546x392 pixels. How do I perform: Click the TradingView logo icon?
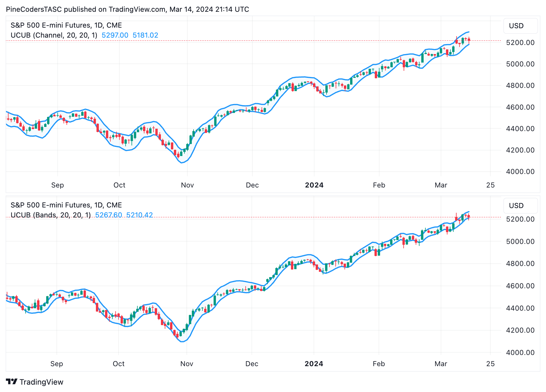coord(12,382)
